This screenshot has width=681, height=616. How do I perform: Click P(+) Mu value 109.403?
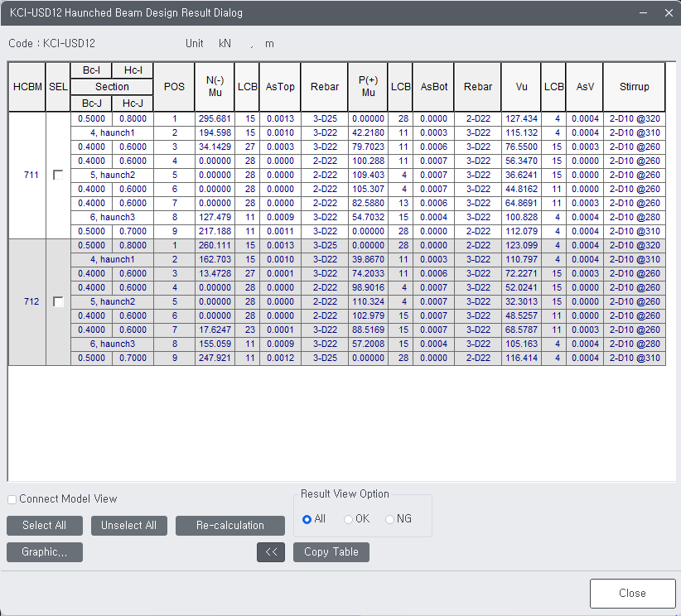tap(368, 175)
